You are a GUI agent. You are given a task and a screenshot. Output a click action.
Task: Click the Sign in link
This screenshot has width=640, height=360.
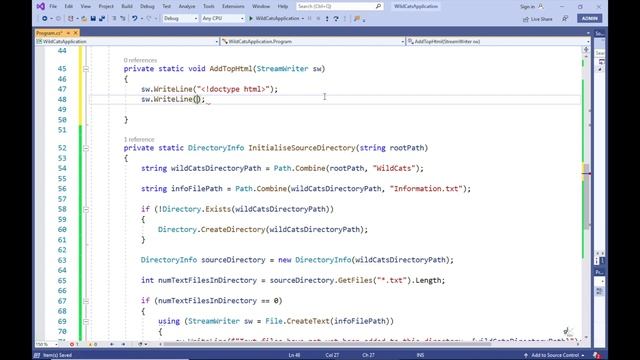click(x=527, y=7)
